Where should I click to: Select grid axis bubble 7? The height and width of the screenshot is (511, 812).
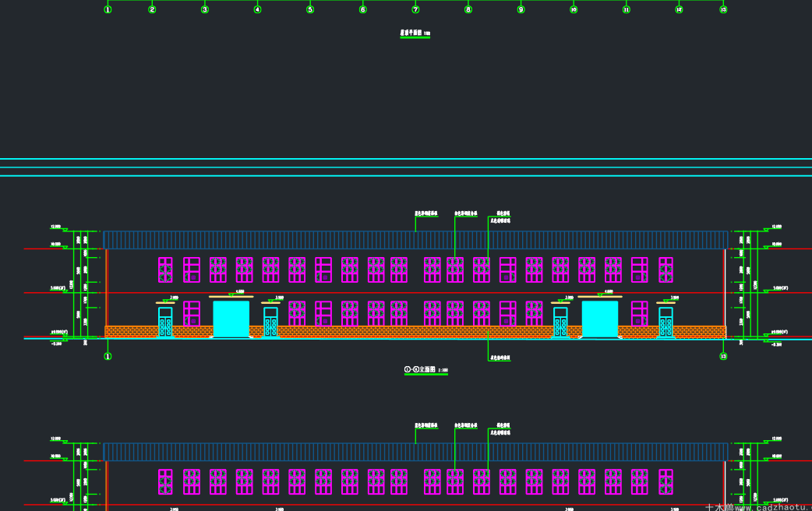(415, 9)
